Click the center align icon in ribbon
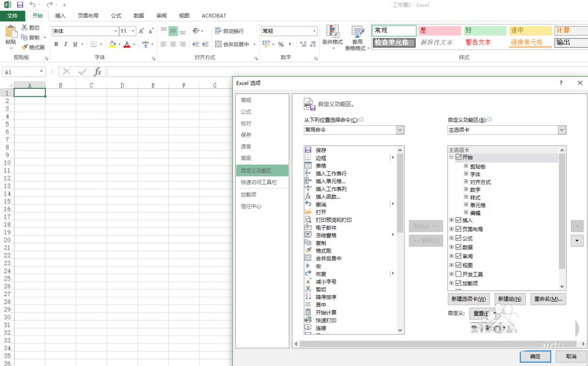The height and width of the screenshot is (366, 588). point(173,44)
